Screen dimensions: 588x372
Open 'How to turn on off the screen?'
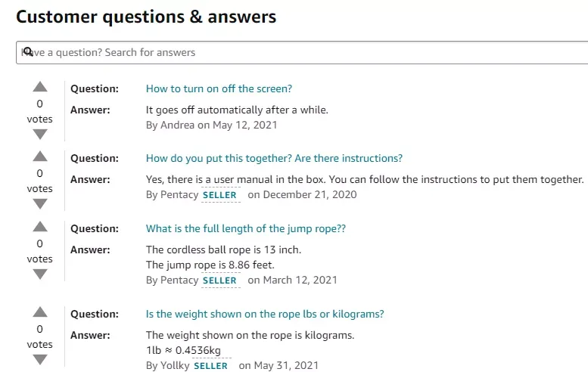click(x=219, y=88)
